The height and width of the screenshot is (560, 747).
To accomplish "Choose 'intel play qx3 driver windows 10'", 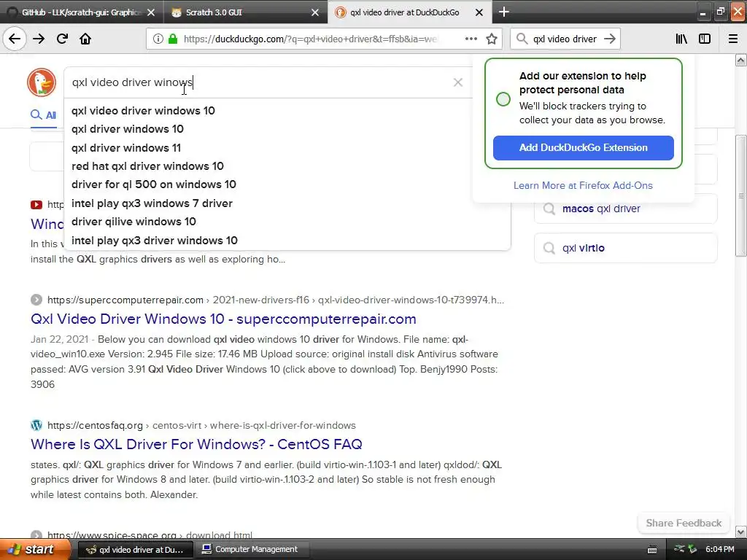I will [155, 241].
